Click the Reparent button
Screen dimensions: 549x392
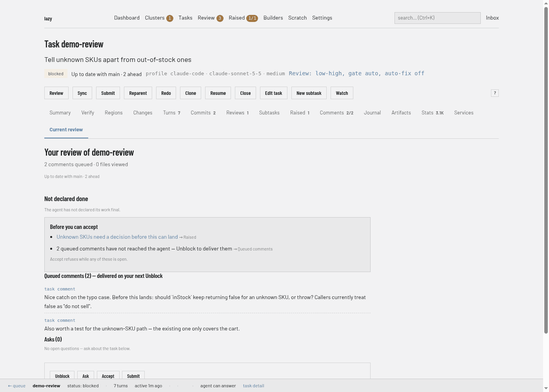click(x=138, y=93)
